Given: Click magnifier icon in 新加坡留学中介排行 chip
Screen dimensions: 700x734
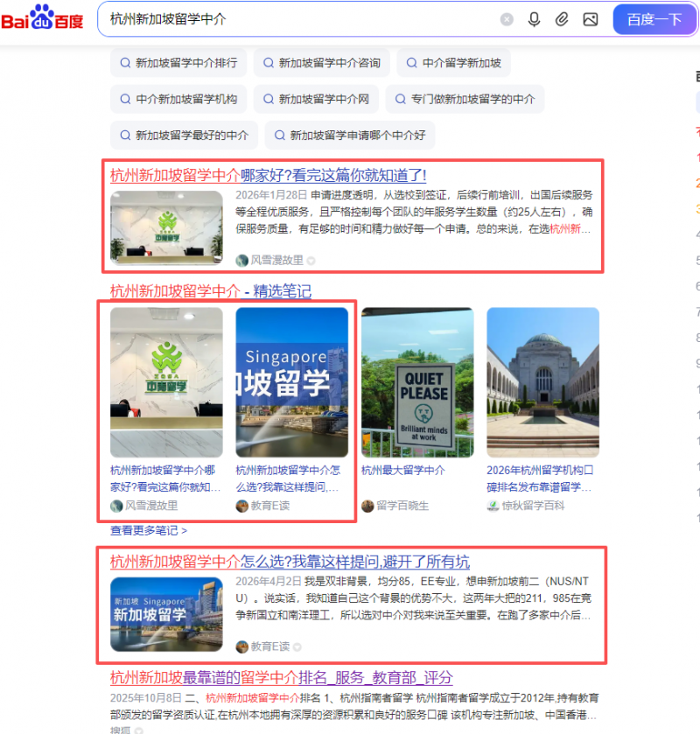Looking at the screenshot, I should click(x=125, y=63).
